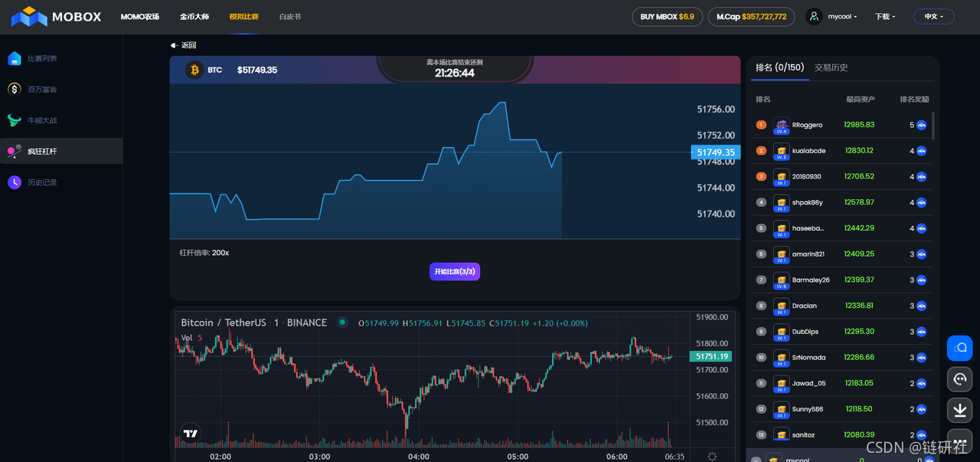Click the haseeba... player name

tap(808, 228)
